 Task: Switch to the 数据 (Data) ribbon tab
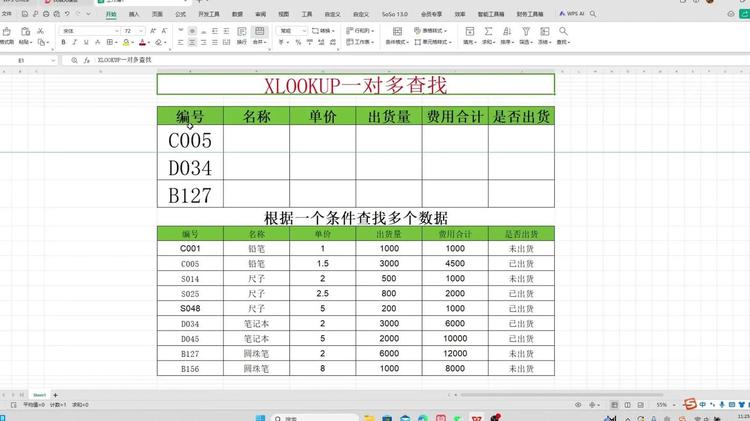point(237,14)
